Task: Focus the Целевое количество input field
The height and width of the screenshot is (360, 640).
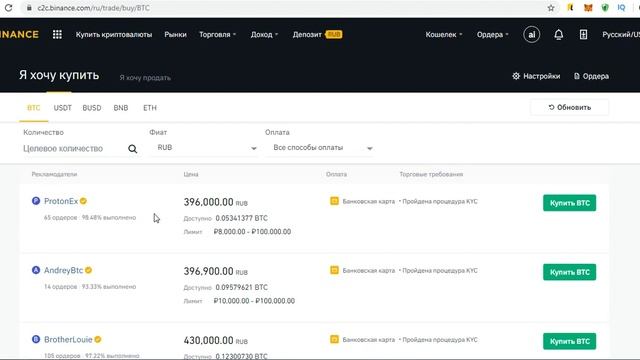Action: point(73,149)
